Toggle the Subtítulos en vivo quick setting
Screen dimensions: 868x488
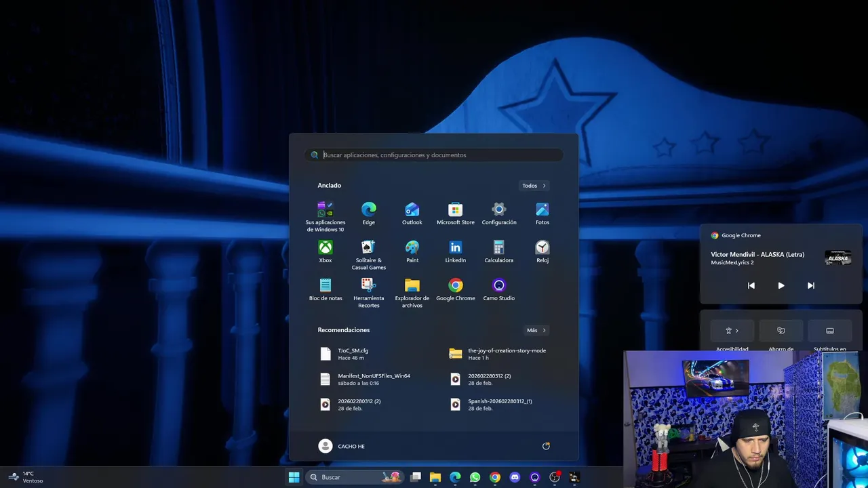coord(830,331)
